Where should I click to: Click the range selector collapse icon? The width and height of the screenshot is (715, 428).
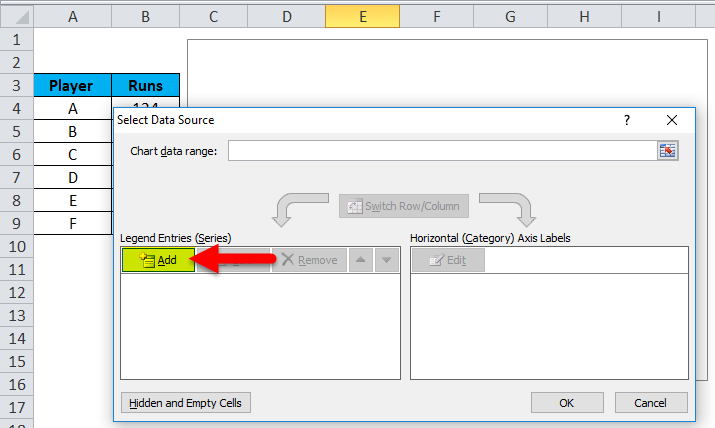[668, 150]
